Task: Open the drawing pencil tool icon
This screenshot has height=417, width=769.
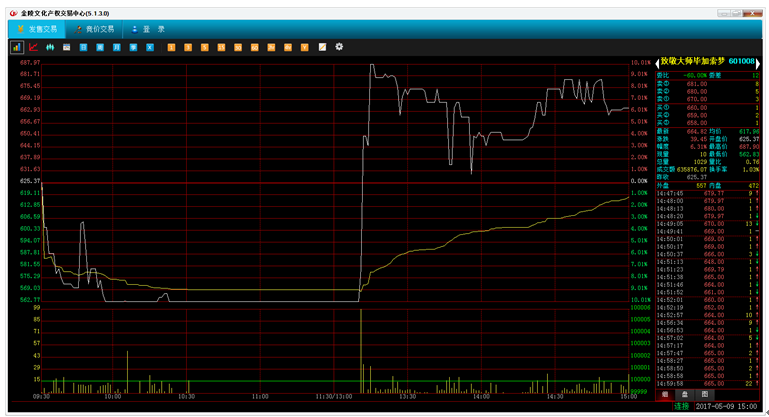Action: (x=322, y=47)
